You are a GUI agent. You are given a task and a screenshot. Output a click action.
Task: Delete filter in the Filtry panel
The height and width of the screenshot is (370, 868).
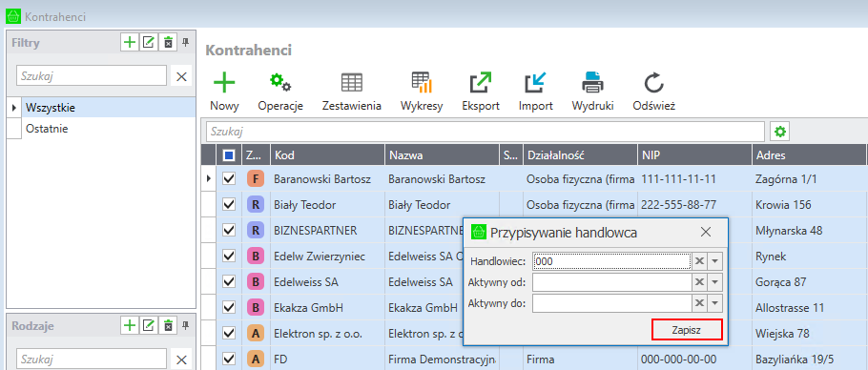point(168,43)
